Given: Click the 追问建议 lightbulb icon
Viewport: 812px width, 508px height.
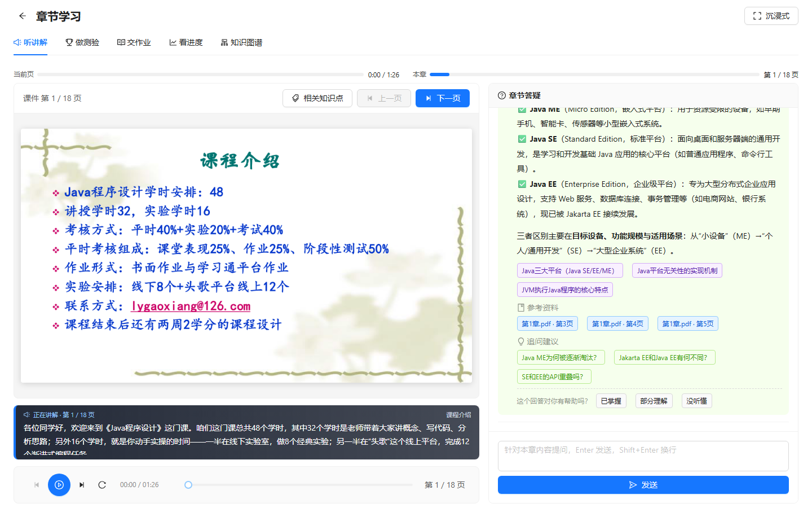Looking at the screenshot, I should 521,341.
